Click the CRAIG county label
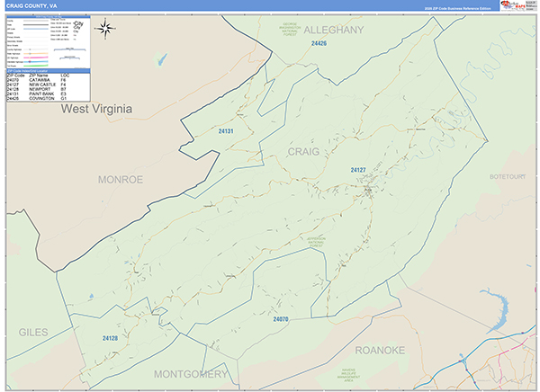540x392 pixels. 303,152
